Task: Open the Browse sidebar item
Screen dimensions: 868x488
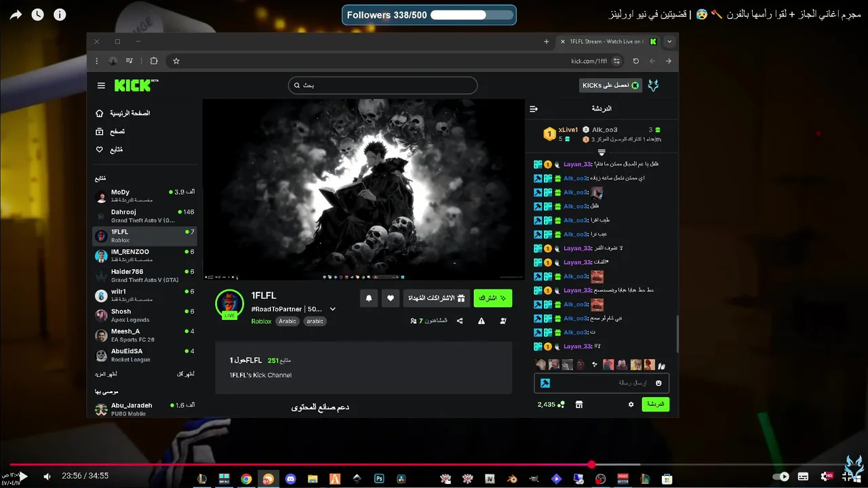Action: click(110, 131)
